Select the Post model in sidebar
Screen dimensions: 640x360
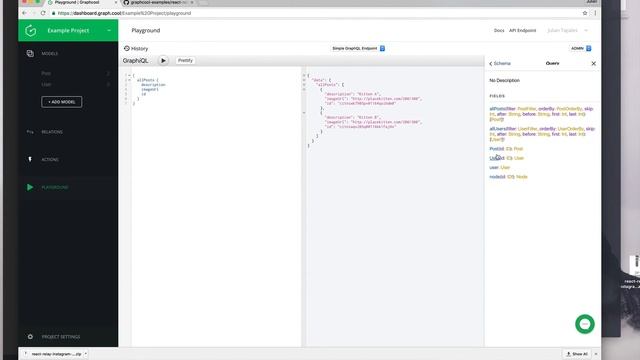click(x=46, y=73)
